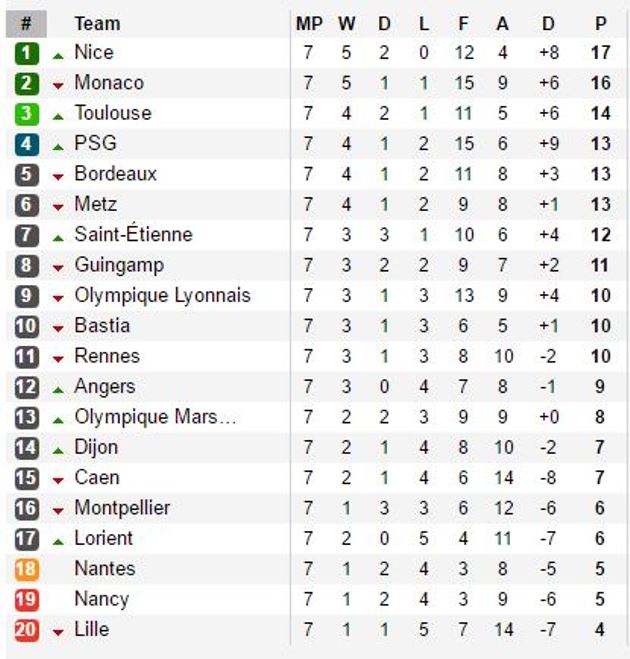
Task: Click the red down arrow beside Monaco
Action: pyautogui.click(x=58, y=86)
